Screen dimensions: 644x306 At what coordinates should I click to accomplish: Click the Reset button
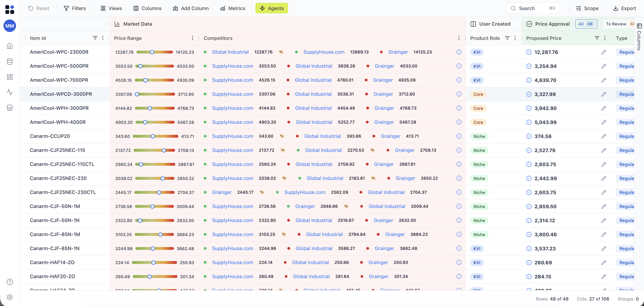39,8
